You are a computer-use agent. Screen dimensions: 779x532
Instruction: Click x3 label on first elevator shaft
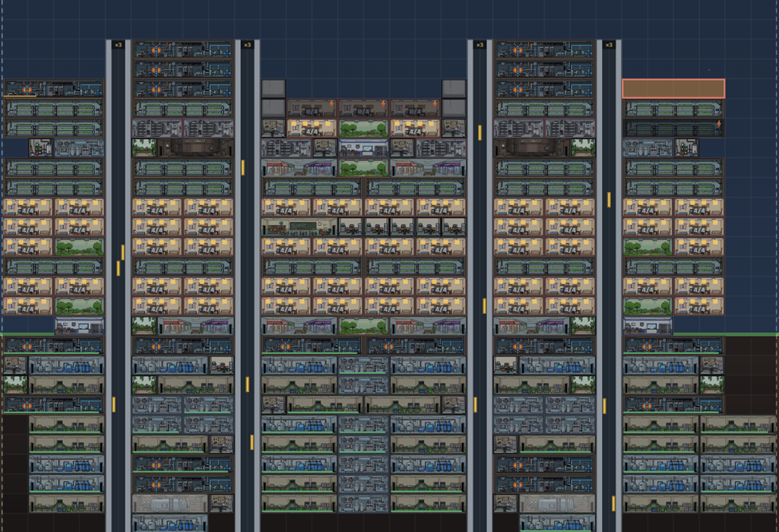pos(119,45)
